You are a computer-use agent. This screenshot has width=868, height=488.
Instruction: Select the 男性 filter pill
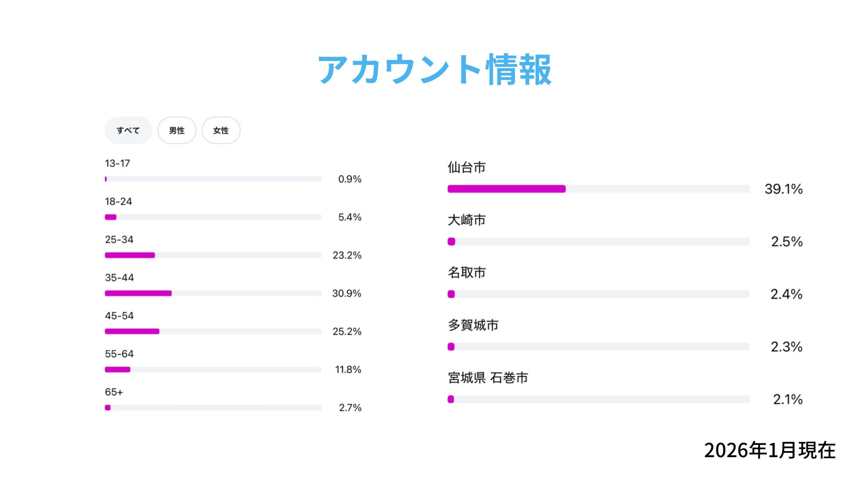[x=177, y=130]
